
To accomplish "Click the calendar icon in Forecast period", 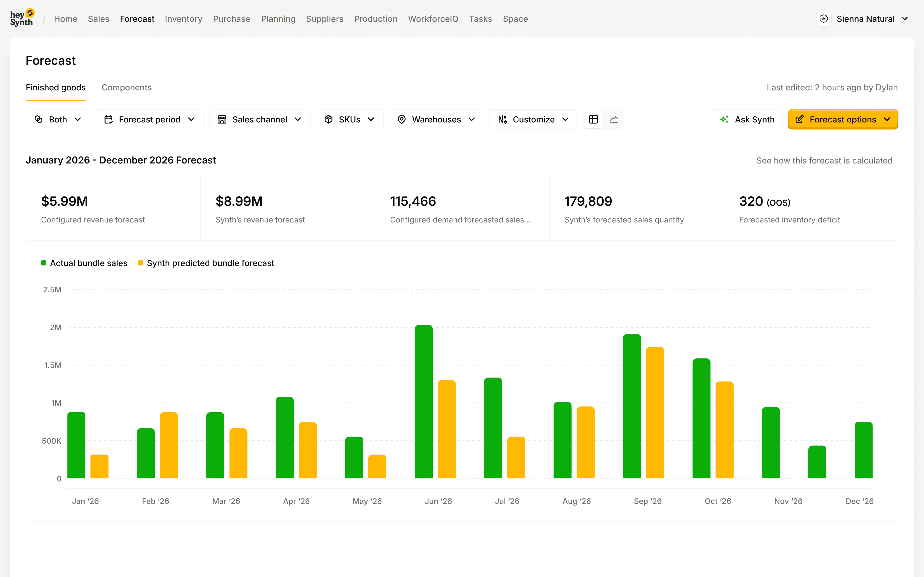I will point(109,119).
